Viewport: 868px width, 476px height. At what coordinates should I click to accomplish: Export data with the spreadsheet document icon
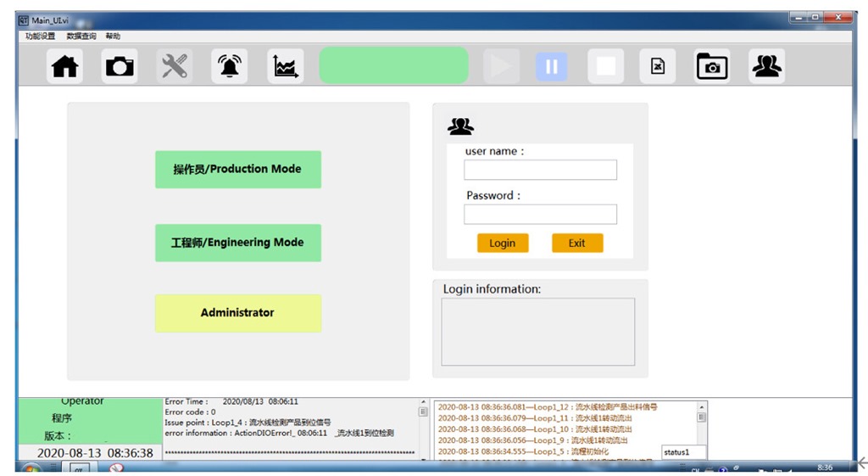point(658,66)
